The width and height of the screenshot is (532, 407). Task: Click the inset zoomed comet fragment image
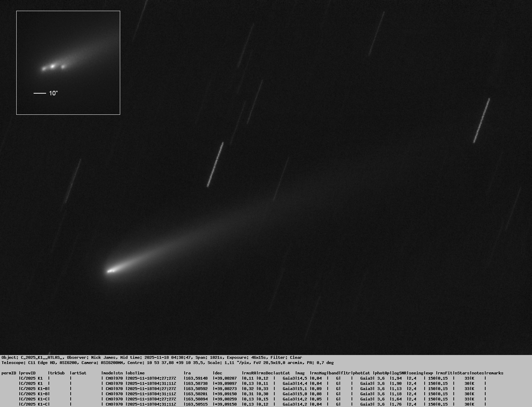68,63
